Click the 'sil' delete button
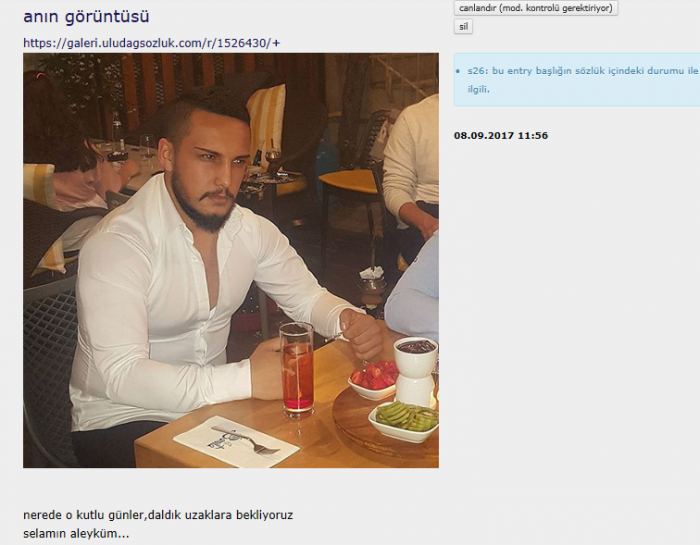Image resolution: width=700 pixels, height=545 pixels. (x=463, y=26)
